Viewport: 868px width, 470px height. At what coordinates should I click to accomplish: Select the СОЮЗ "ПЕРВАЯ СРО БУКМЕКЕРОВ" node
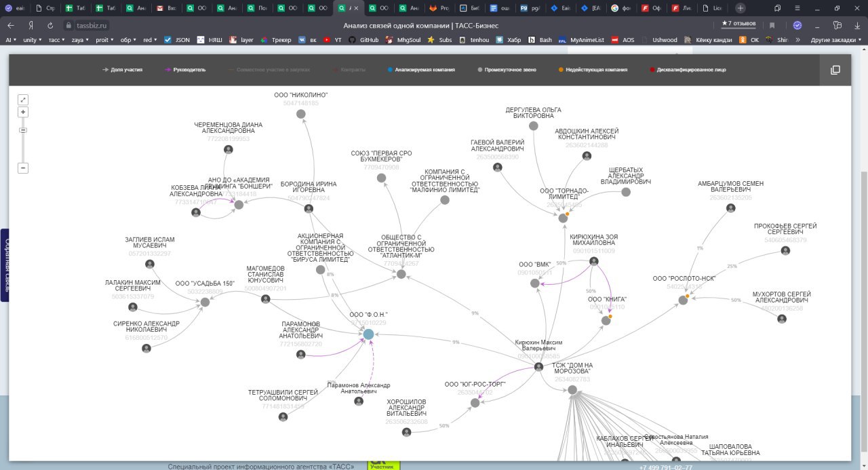381,178
